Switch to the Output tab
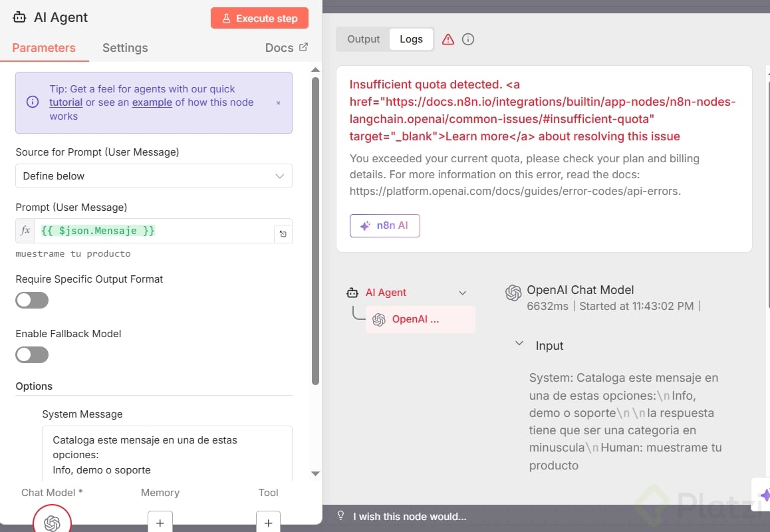 pyautogui.click(x=364, y=39)
